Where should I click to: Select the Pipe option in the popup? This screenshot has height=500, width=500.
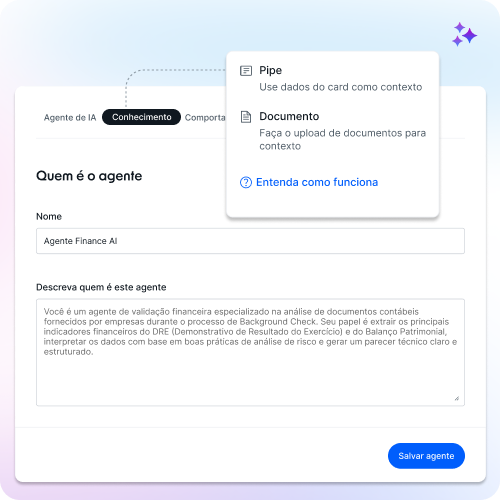coord(331,79)
